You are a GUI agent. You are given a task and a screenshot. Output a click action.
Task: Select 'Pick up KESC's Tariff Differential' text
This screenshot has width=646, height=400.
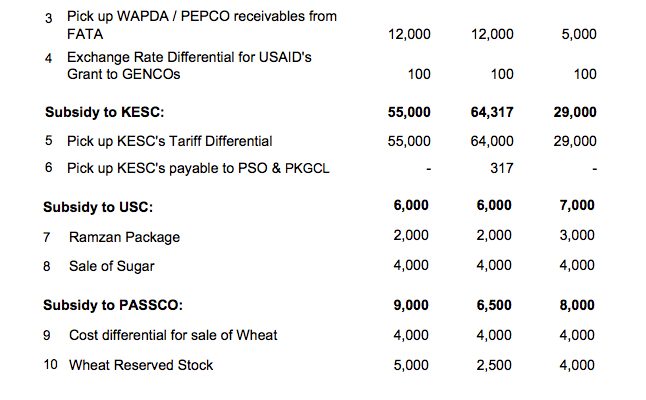click(x=170, y=141)
